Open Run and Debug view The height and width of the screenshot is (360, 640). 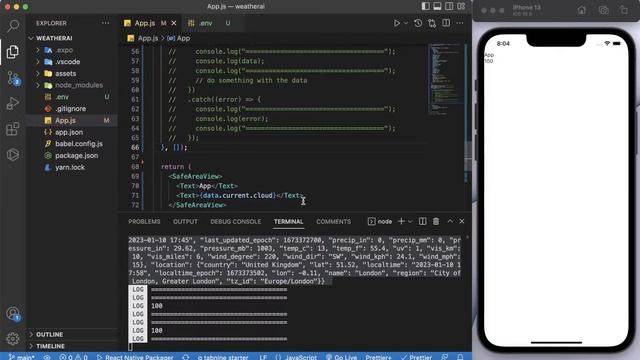tap(13, 103)
